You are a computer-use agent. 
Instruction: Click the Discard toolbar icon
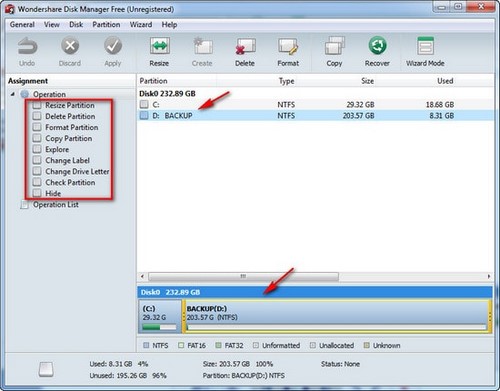[70, 46]
